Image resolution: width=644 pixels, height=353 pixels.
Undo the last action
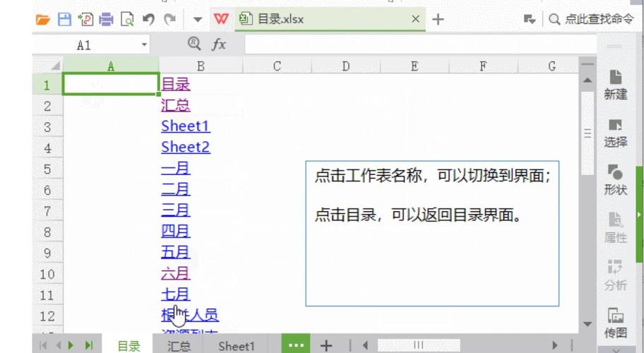tap(148, 19)
